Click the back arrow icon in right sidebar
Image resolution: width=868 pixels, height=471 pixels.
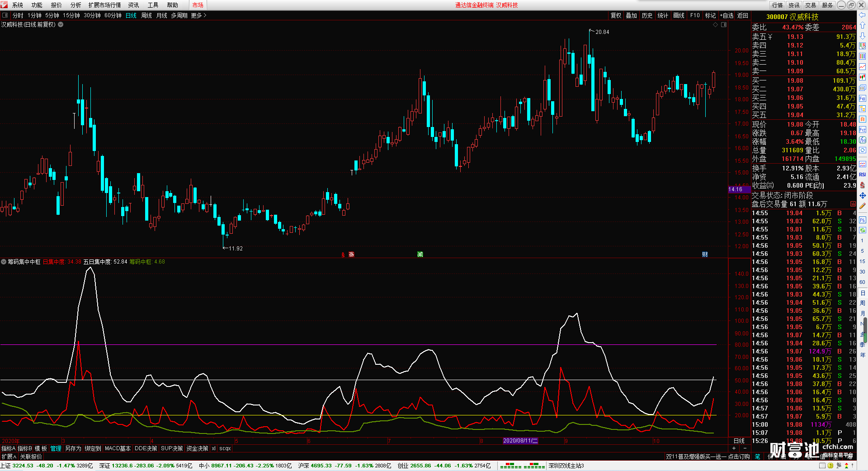(863, 15)
